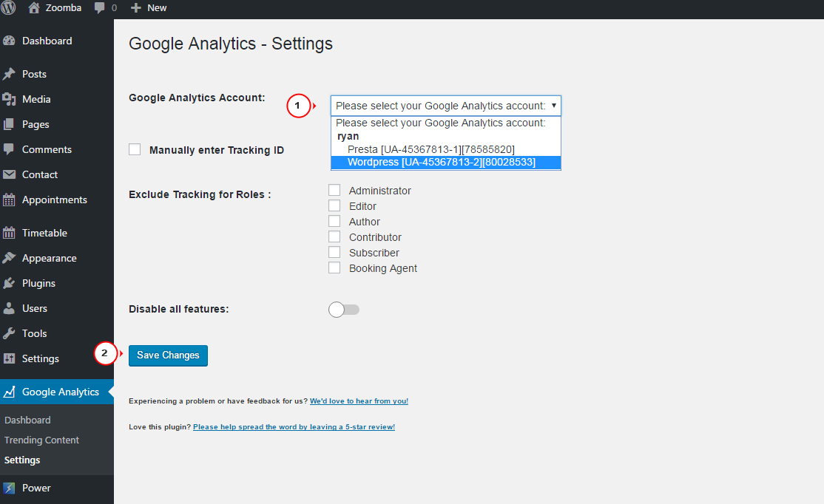Image resolution: width=824 pixels, height=504 pixels.
Task: Open the leave a 5-star review link
Action: click(x=294, y=427)
